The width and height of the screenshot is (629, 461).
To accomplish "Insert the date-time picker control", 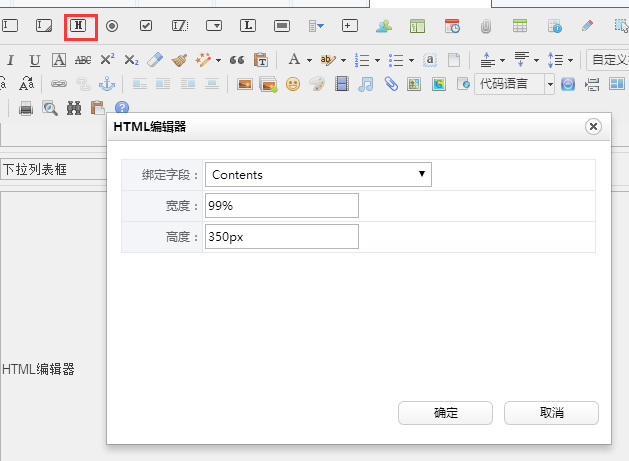I will [x=452, y=26].
